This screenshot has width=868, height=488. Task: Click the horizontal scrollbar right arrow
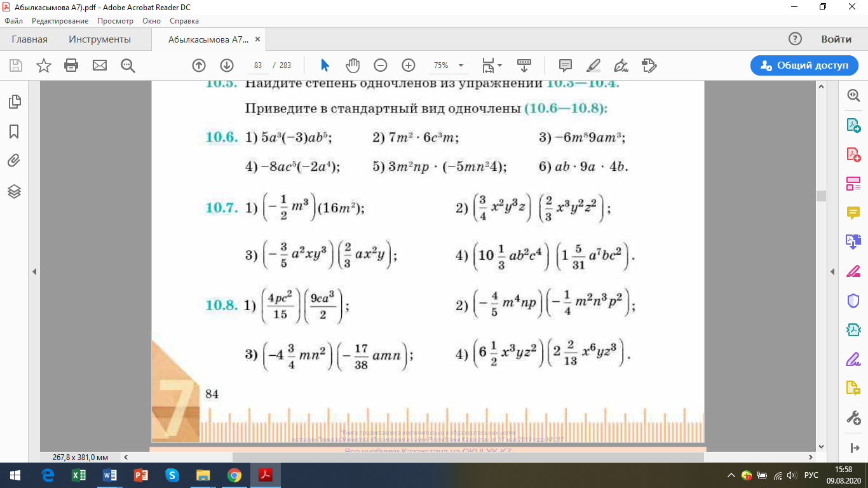[x=811, y=457]
